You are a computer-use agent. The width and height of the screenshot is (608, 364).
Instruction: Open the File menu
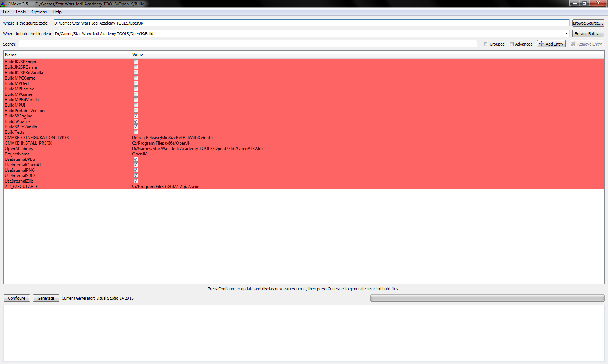6,12
